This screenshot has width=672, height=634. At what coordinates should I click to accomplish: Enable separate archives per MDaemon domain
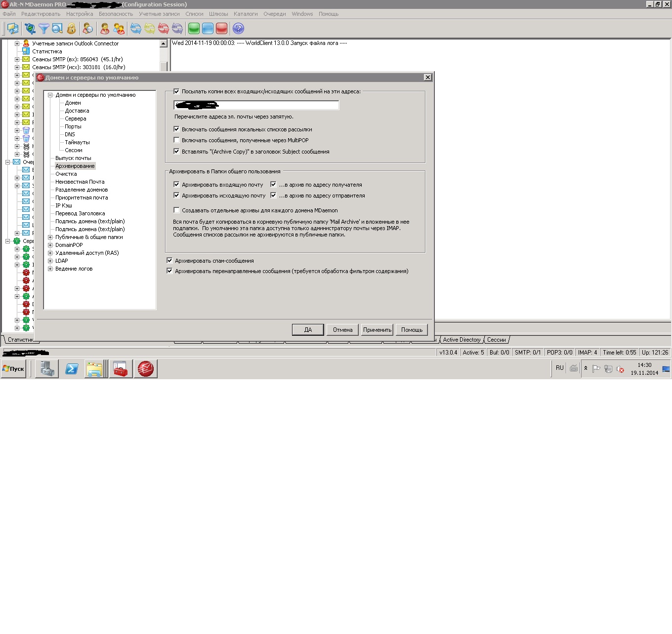tap(176, 210)
